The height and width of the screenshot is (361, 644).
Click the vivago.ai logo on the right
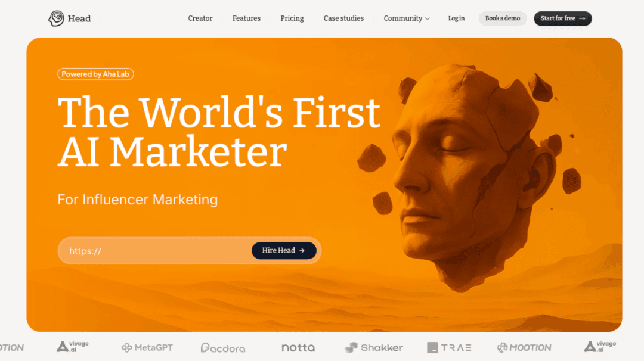pos(600,347)
